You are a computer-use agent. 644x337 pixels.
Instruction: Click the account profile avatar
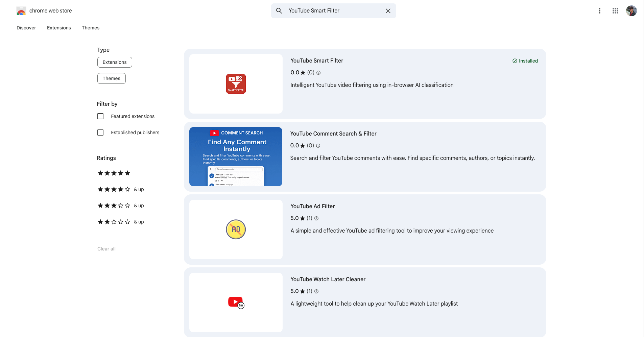click(631, 10)
